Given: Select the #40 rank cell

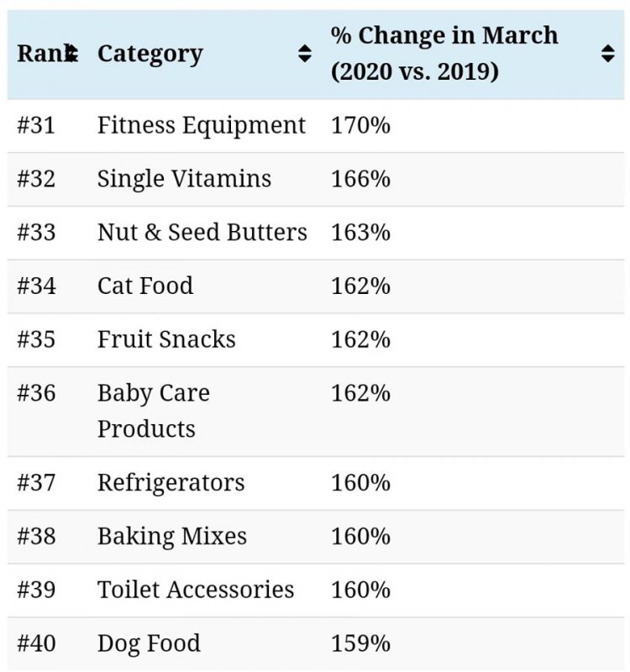Looking at the screenshot, I should tap(36, 644).
